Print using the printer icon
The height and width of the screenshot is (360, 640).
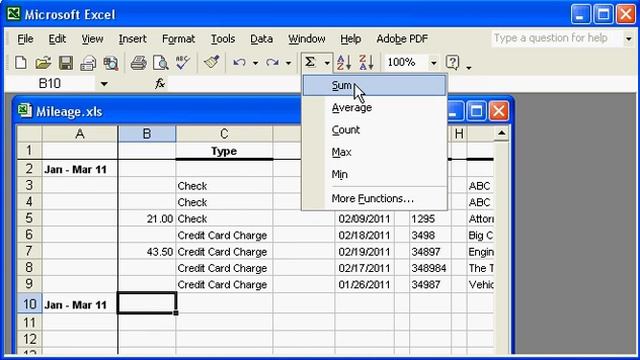pos(138,63)
